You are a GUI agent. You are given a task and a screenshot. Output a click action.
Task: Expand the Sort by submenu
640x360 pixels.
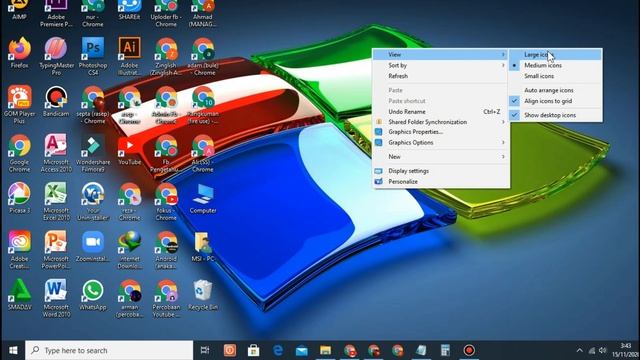click(x=440, y=65)
